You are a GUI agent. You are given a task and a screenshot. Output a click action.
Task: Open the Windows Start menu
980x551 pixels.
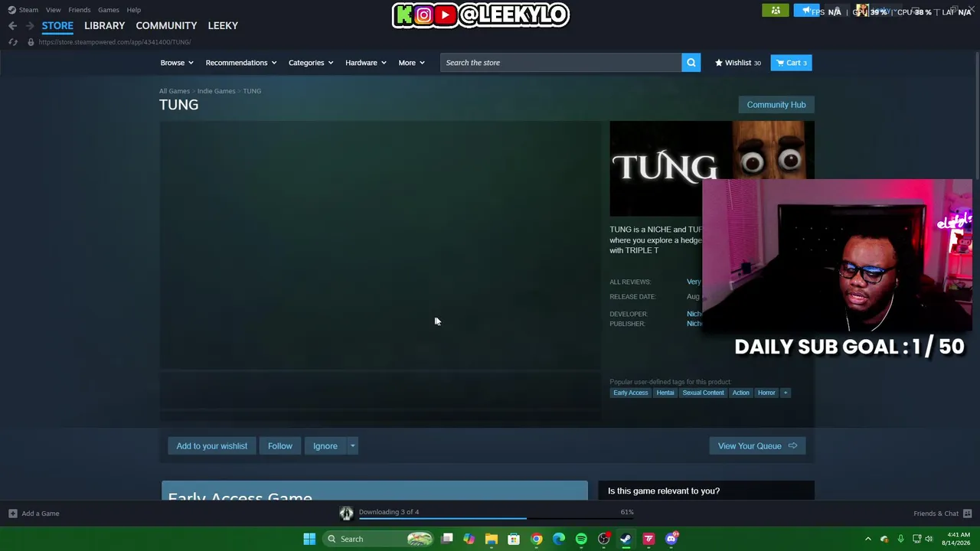309,539
